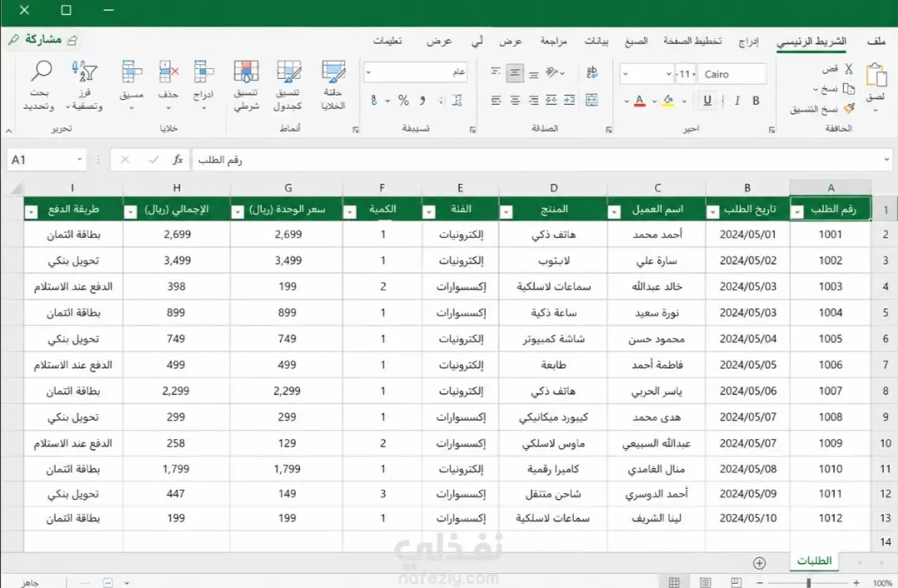Viewport: 898px width, 588px height.
Task: Switch to the بيانات Data tab
Action: pos(596,42)
